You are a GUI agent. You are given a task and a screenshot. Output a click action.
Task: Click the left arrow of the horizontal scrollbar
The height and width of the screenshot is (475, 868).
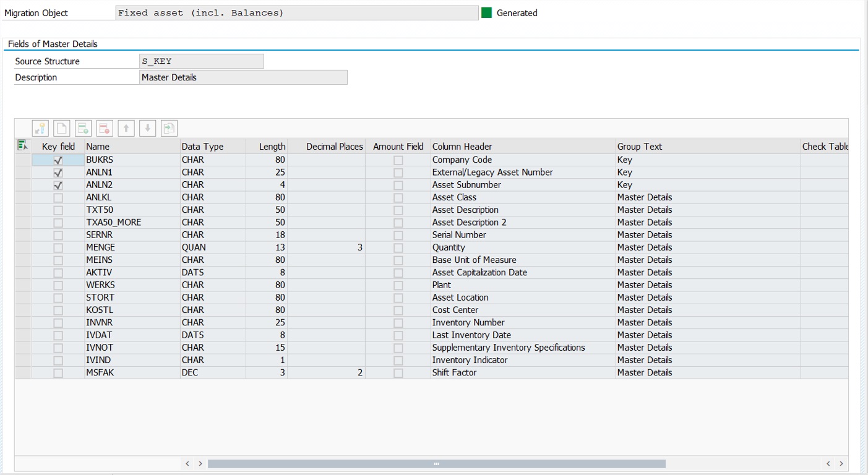[x=187, y=463]
